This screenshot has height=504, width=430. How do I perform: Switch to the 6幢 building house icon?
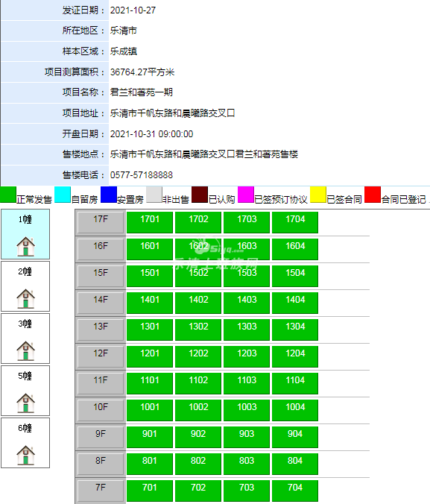click(x=25, y=455)
